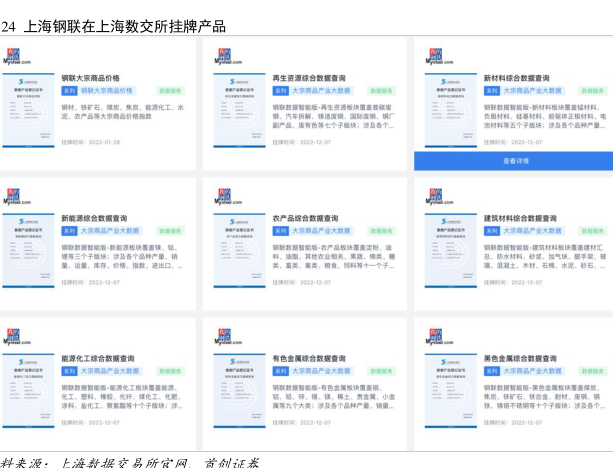Click 挂牌时间 date on 新材料综合数据查询 card
Image resolution: width=613 pixels, height=468 pixels.
click(x=513, y=142)
